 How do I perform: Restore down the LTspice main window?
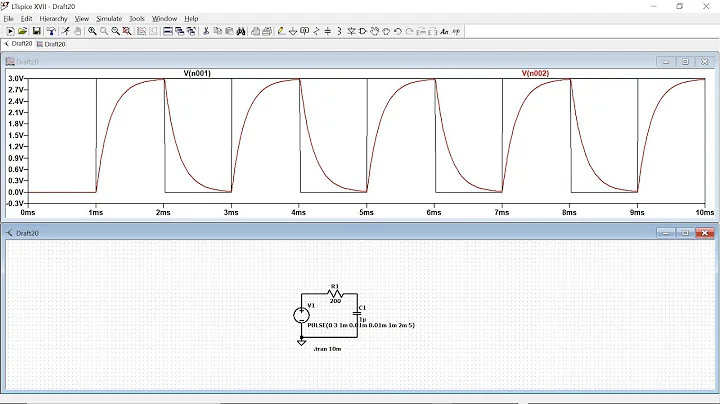(680, 6)
